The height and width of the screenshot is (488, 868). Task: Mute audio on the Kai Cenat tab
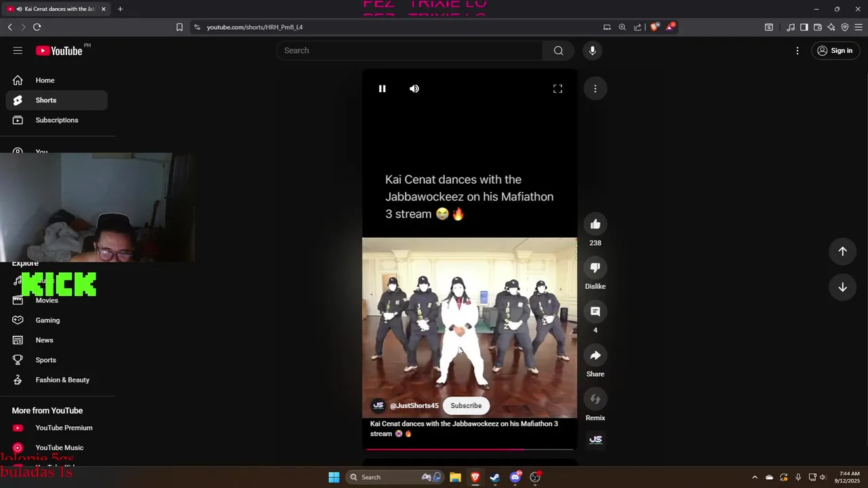19,9
